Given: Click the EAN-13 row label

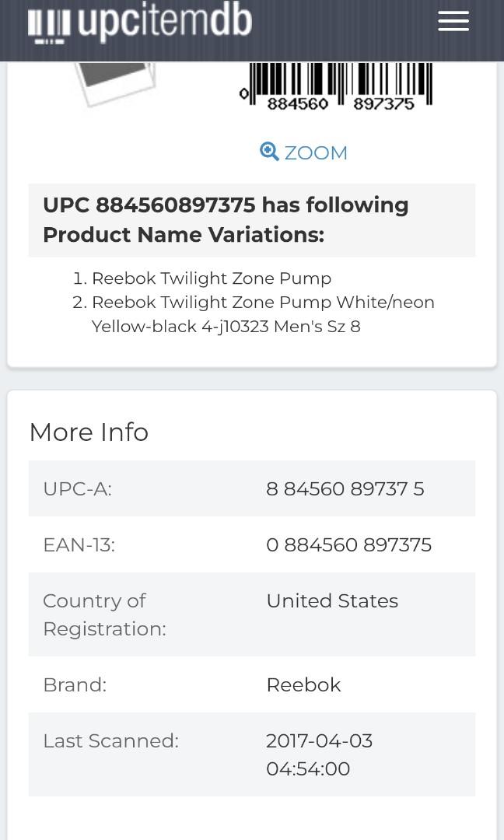Looking at the screenshot, I should [x=79, y=544].
